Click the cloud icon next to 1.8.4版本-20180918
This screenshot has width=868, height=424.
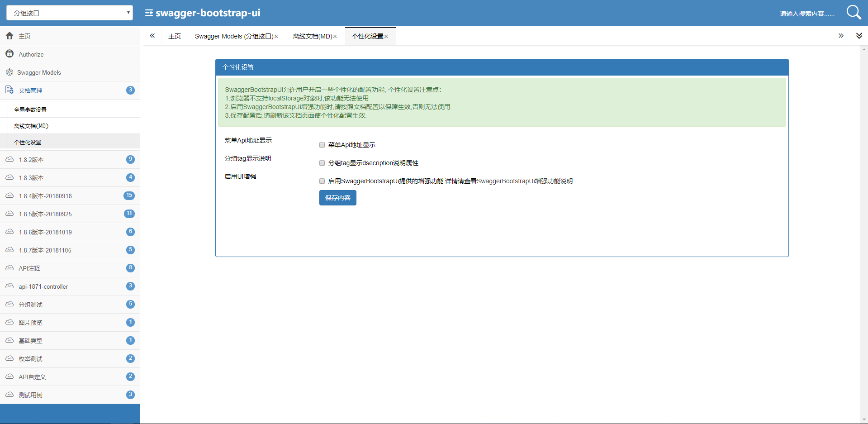coord(9,195)
